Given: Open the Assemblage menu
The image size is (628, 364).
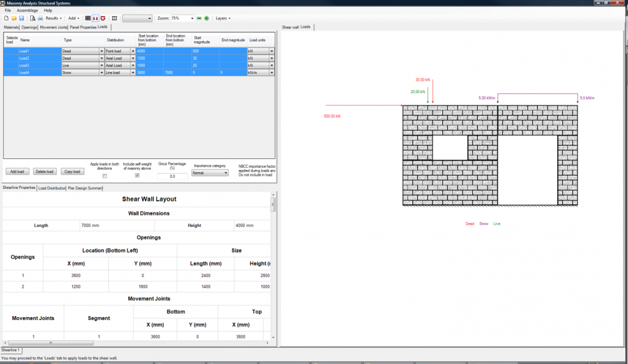Looking at the screenshot, I should pyautogui.click(x=27, y=10).
